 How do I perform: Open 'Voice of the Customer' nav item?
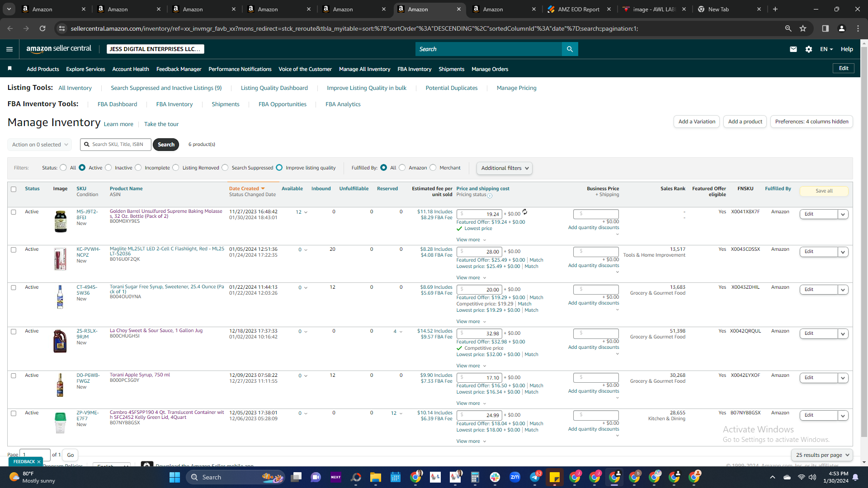coord(305,69)
